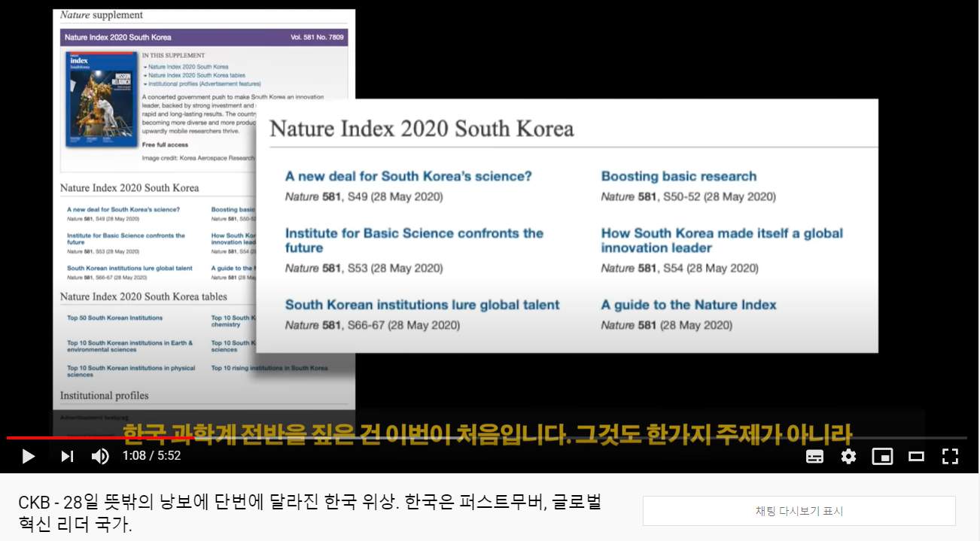Viewport: 980px width, 541px height.
Task: Click 'Institute for Basic Science confronts the future' enlarged heading
Action: click(x=414, y=241)
